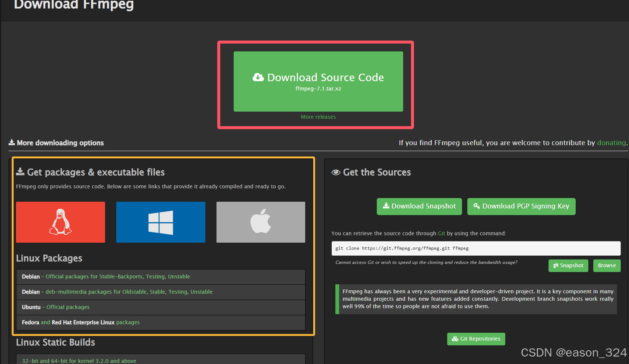Image resolution: width=629 pixels, height=364 pixels.
Task: Click the Get packages & executable files heading
Action: pos(91,172)
